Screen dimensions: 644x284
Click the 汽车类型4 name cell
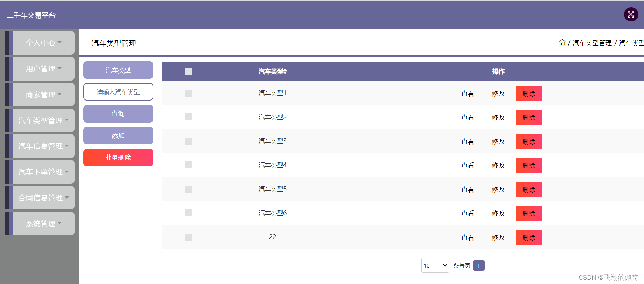[273, 165]
